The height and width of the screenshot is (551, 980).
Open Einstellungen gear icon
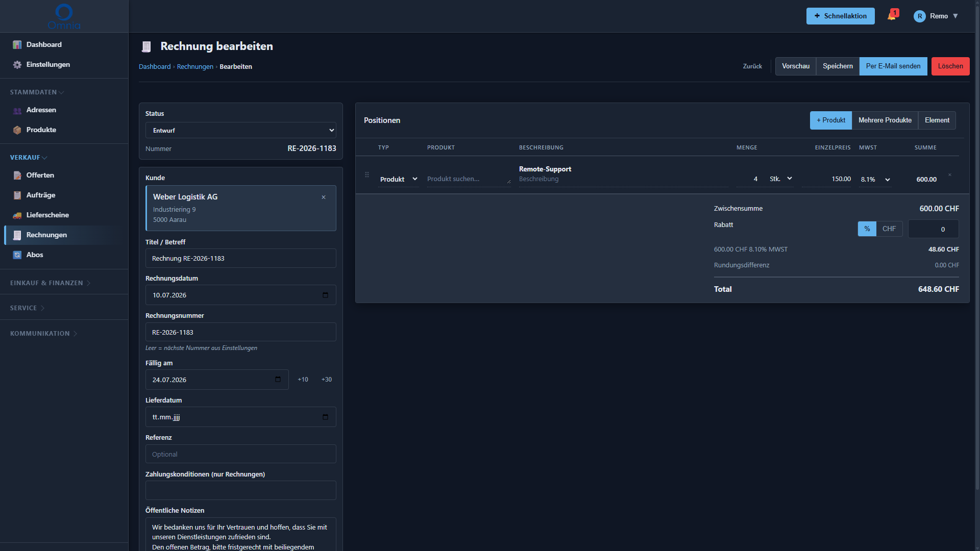17,65
